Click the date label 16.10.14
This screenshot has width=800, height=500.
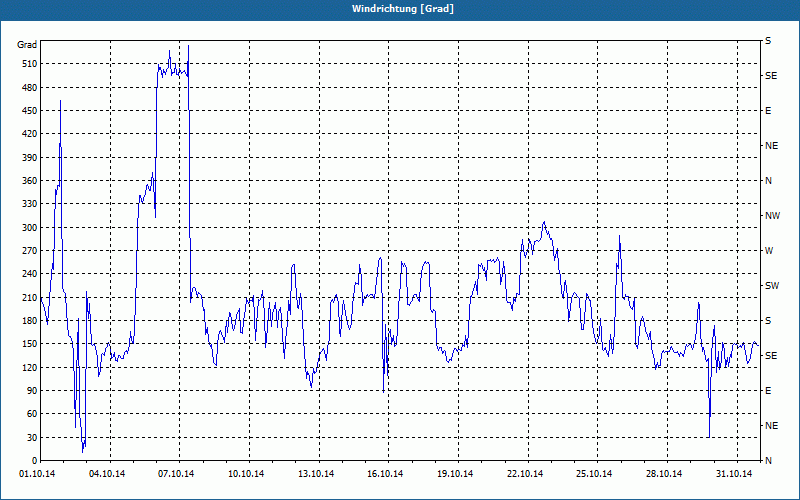(x=385, y=474)
